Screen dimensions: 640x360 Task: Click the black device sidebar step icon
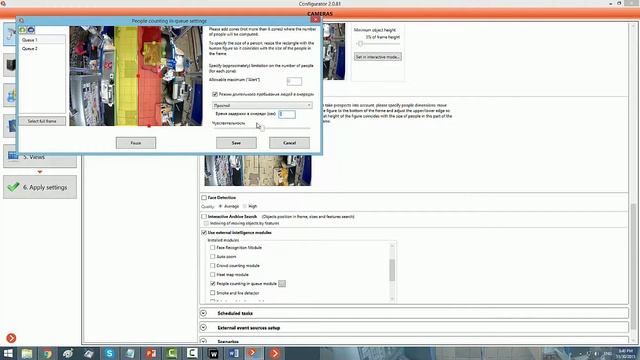10,64
